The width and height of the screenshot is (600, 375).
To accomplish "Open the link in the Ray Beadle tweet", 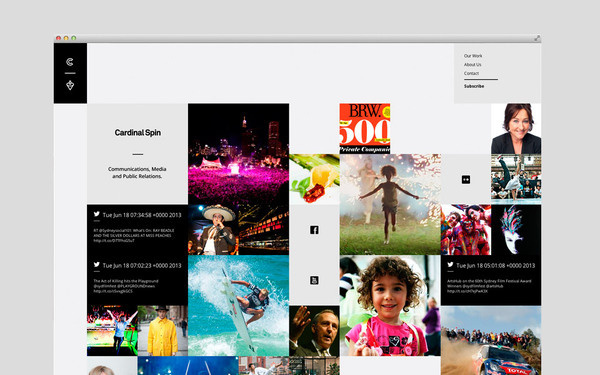I will pos(114,241).
